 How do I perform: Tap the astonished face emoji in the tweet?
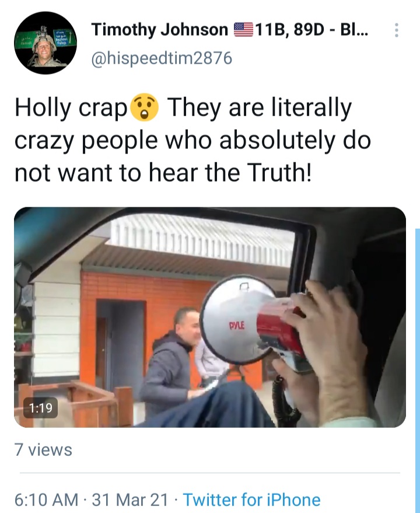pyautogui.click(x=144, y=107)
